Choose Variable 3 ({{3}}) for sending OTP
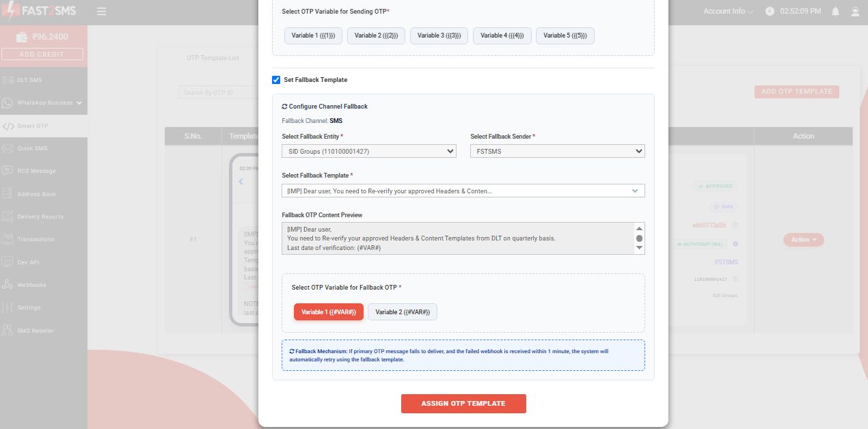The height and width of the screenshot is (429, 868). point(439,36)
